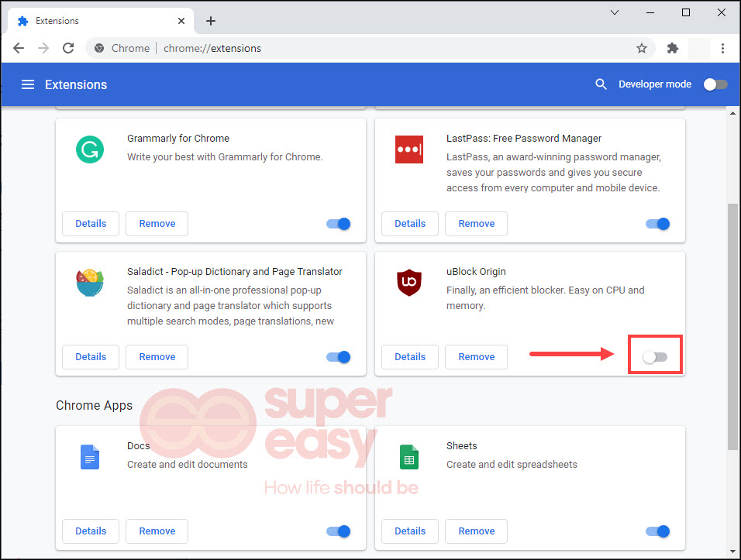
Task: Click the scrollbar up arrow
Action: (732, 113)
